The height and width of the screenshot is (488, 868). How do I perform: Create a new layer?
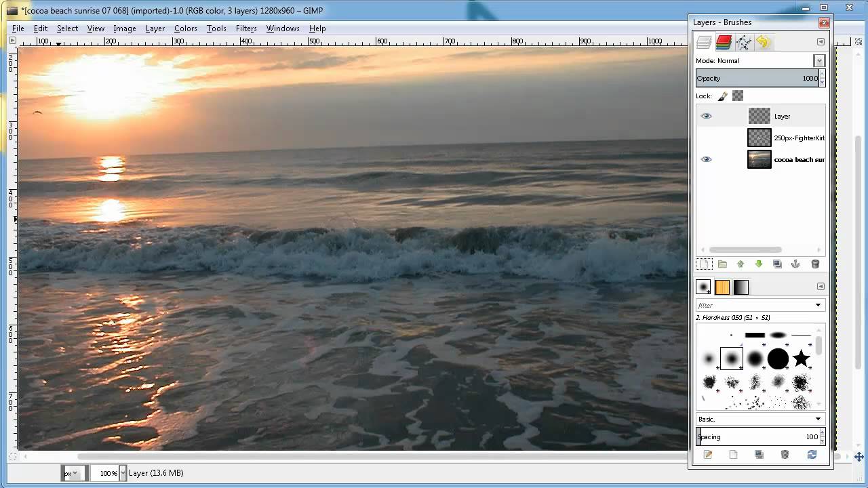point(704,264)
